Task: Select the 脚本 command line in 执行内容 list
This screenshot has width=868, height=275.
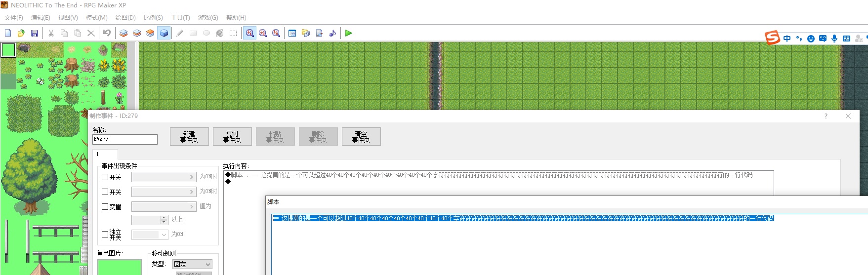Action: (x=499, y=175)
